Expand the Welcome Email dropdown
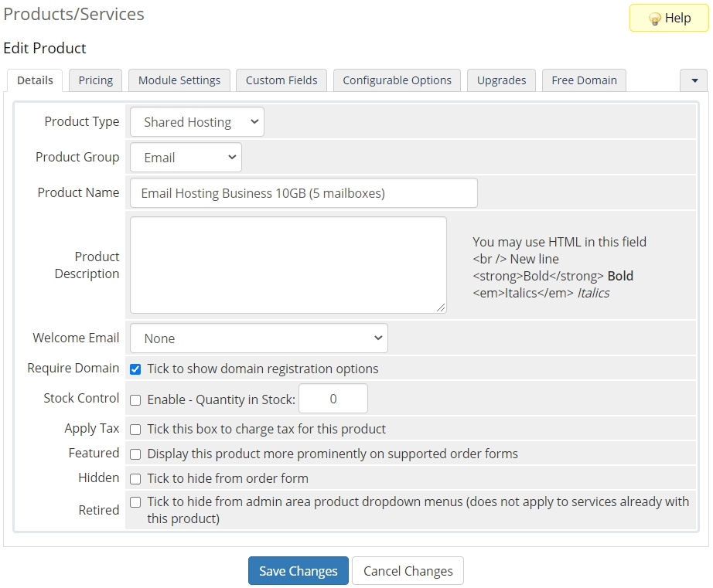713x588 pixels. (x=259, y=338)
